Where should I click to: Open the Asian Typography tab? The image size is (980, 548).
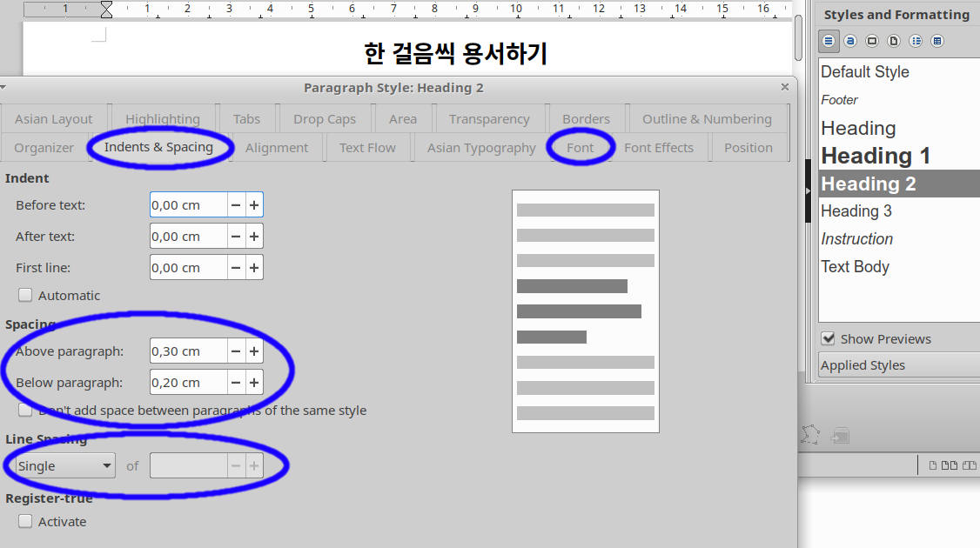point(481,148)
